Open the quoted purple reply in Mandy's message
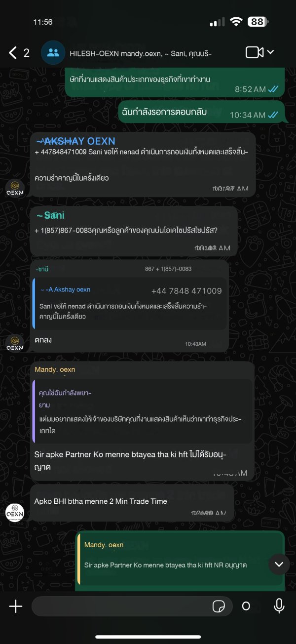The height and width of the screenshot is (644, 296). tap(142, 411)
